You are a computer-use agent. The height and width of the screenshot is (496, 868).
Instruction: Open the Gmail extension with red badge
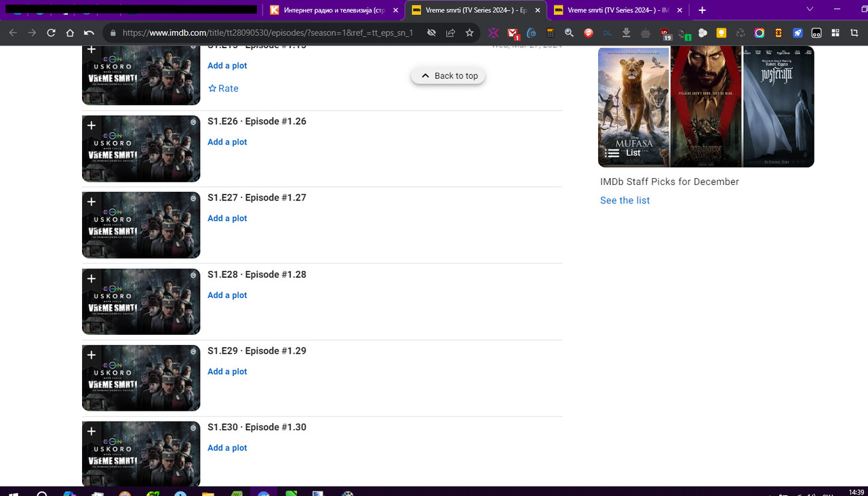(513, 33)
